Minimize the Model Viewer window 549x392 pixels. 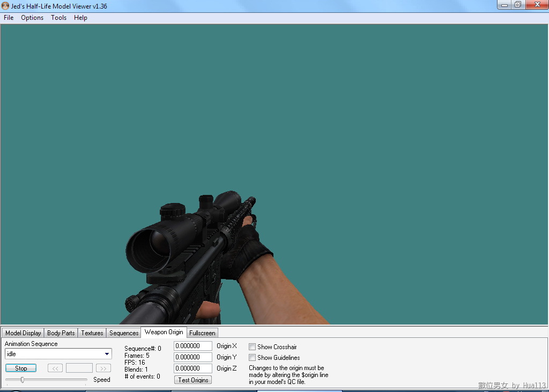[505, 5]
